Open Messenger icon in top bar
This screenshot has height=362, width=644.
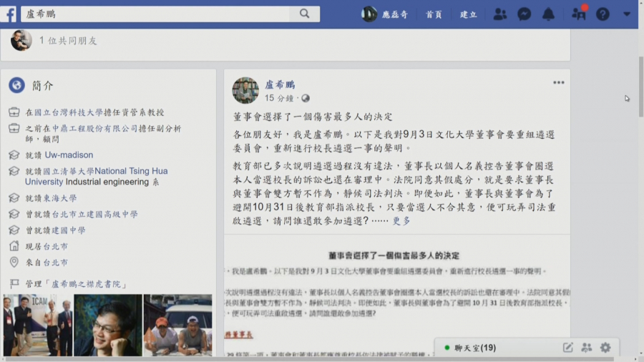tap(525, 14)
